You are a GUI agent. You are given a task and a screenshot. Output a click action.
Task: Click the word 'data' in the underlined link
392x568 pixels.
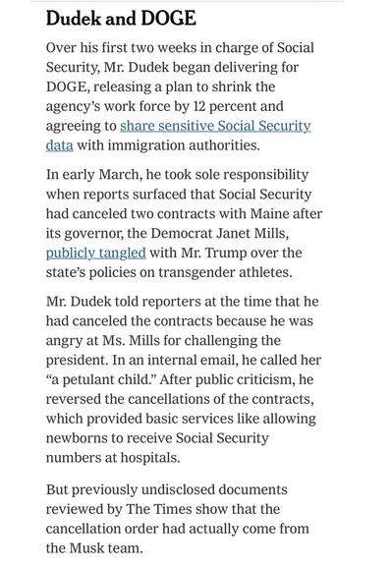59,145
